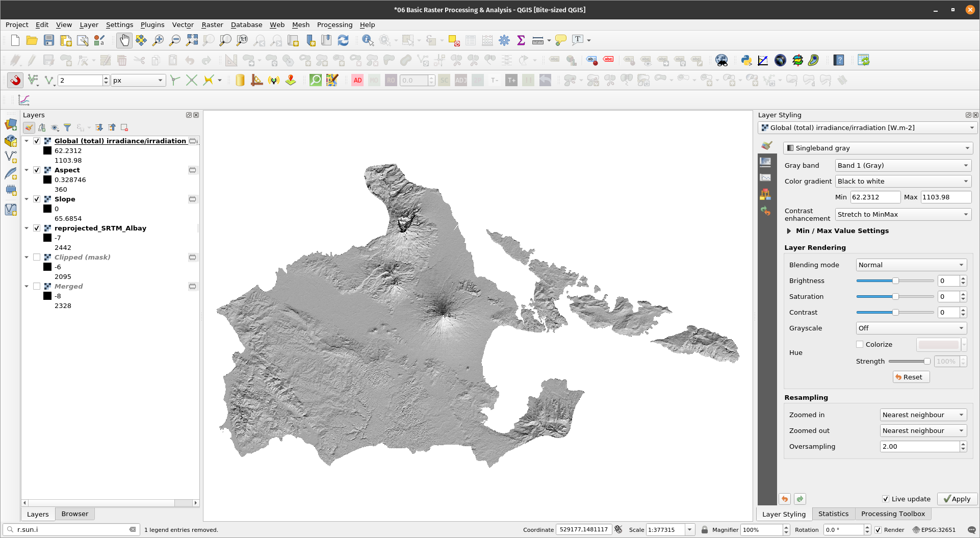Click the Coordinate input field

point(583,529)
